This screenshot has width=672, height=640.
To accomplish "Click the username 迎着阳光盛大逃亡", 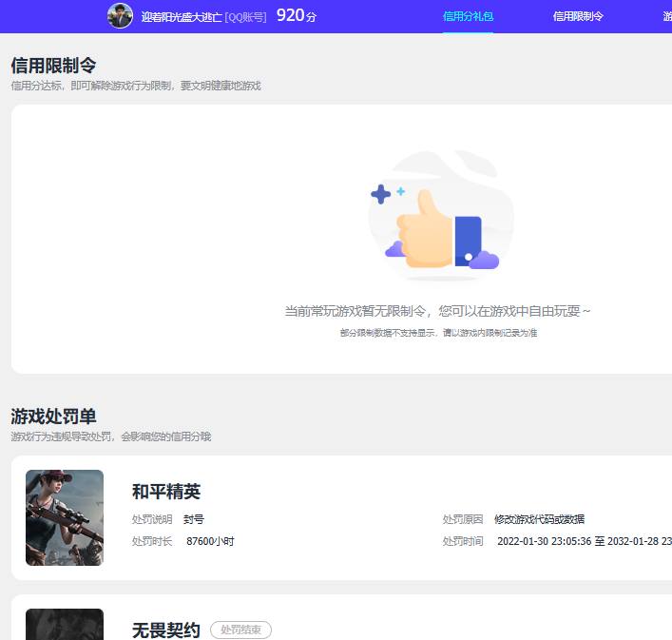I will (182, 17).
